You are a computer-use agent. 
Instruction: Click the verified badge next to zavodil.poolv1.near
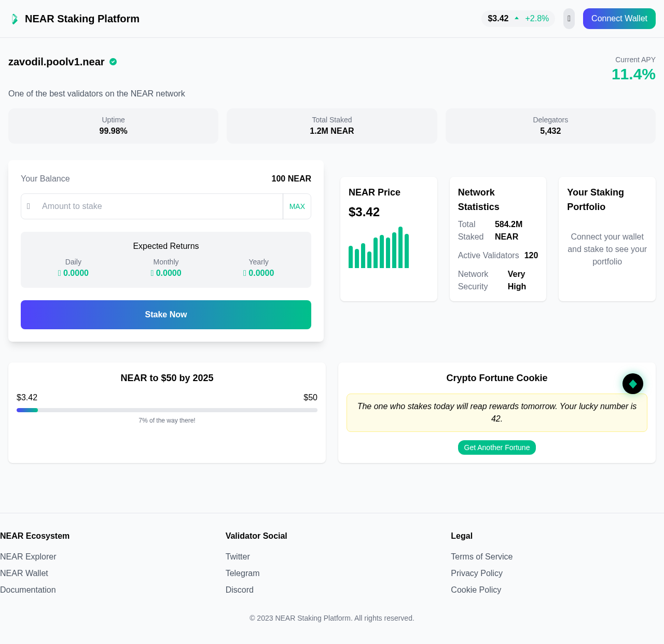[113, 62]
